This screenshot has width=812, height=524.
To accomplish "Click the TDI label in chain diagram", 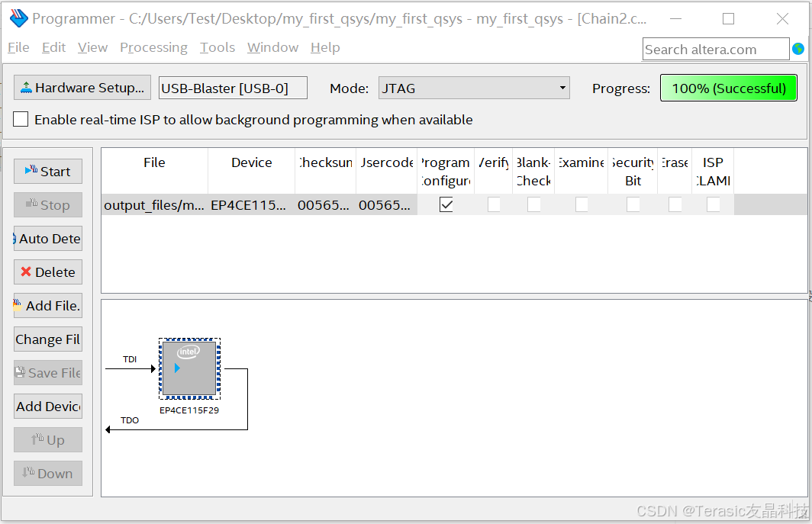I will (x=130, y=358).
